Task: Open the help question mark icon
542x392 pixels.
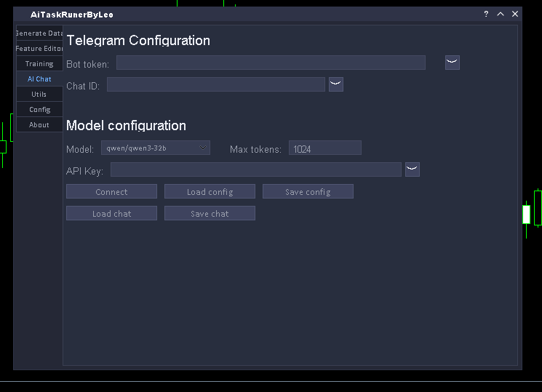Action: click(x=486, y=14)
